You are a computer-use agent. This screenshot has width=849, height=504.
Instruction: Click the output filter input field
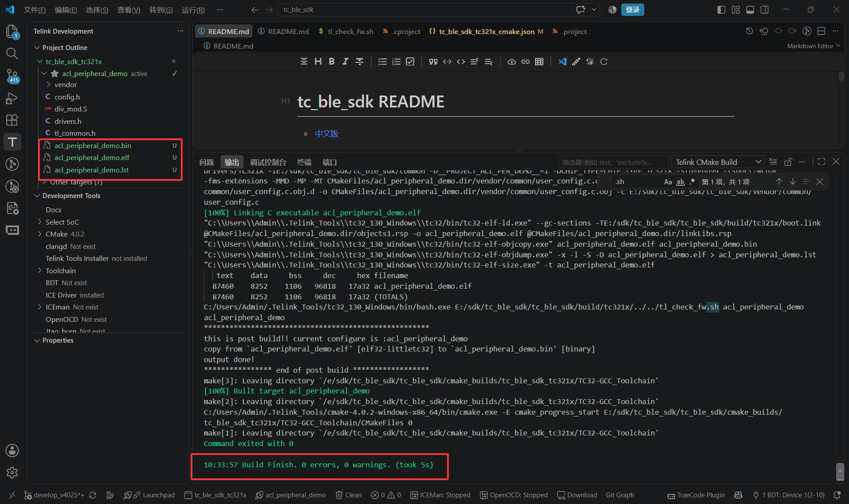613,162
